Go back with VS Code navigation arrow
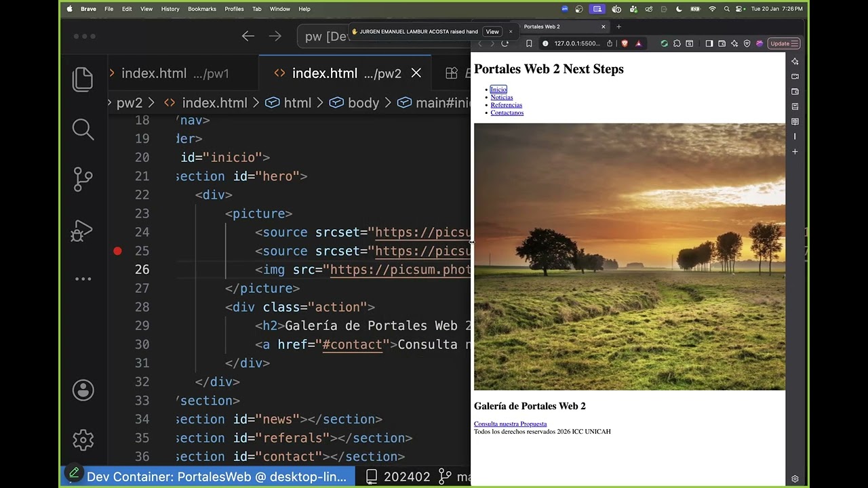Image resolution: width=868 pixels, height=488 pixels. [248, 36]
